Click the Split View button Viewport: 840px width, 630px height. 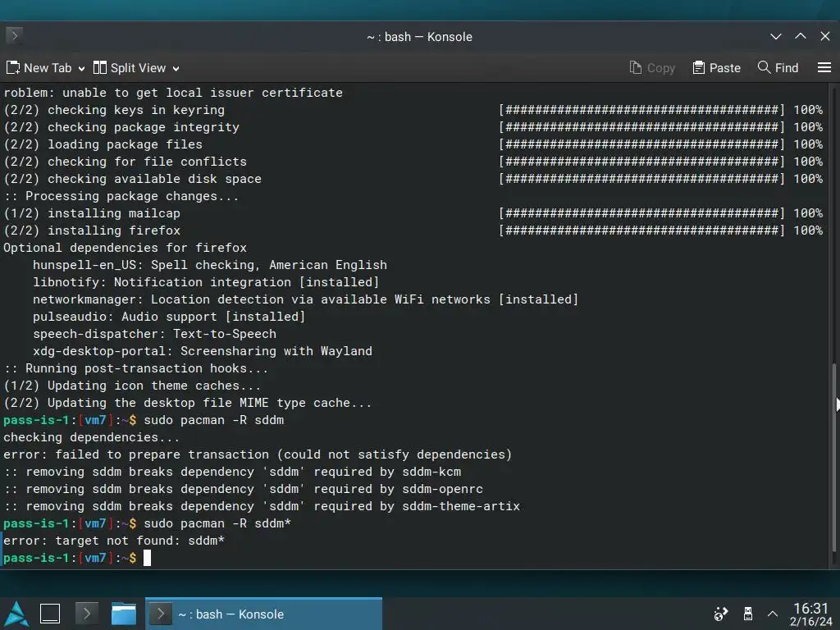click(x=130, y=68)
